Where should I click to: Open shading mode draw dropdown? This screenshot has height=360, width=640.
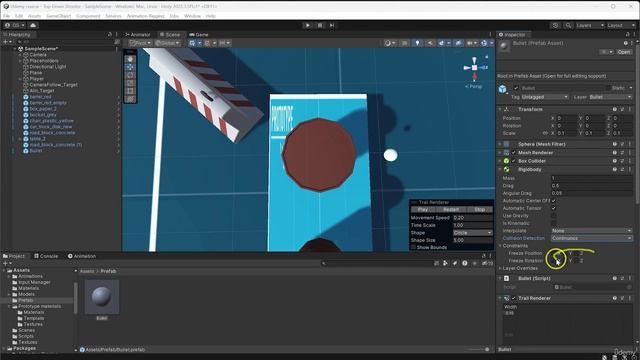point(390,43)
